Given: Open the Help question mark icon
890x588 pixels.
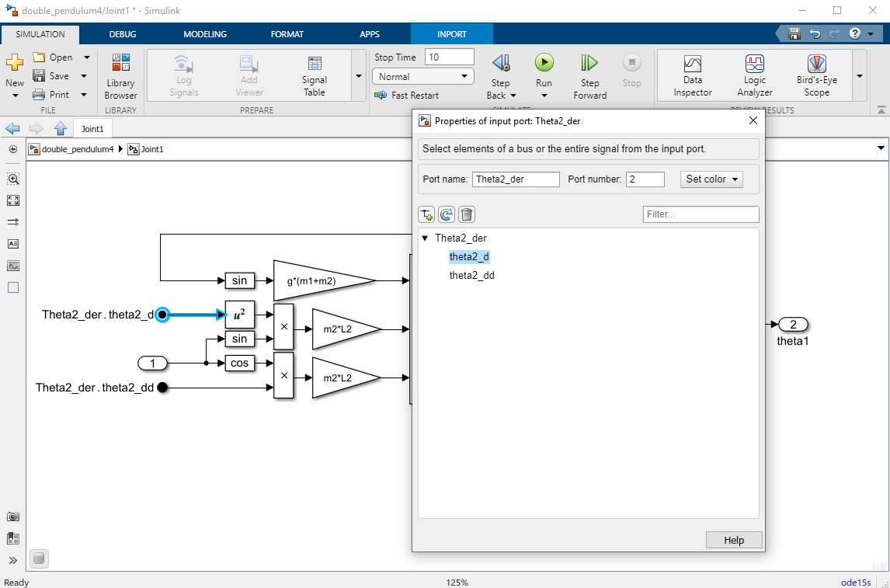Looking at the screenshot, I should (855, 34).
